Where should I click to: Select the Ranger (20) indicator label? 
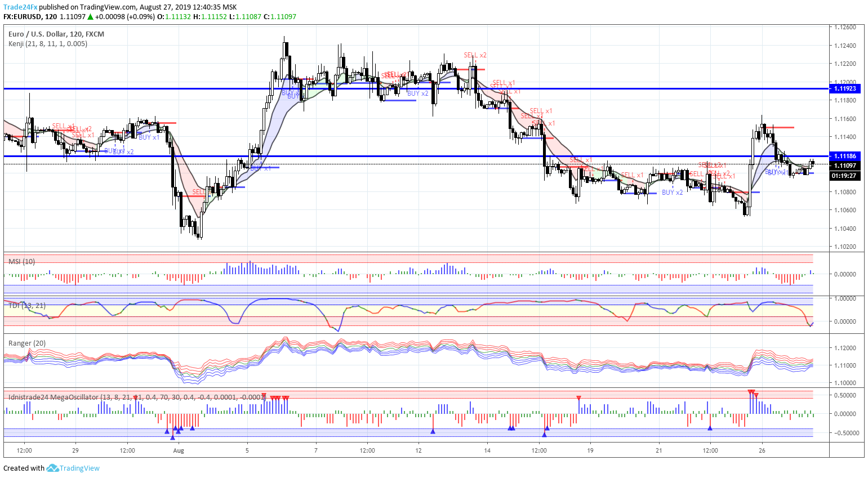pos(27,343)
